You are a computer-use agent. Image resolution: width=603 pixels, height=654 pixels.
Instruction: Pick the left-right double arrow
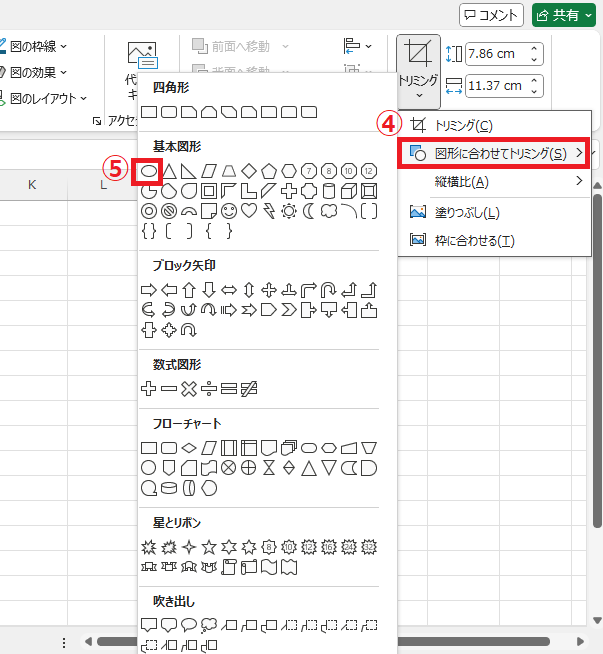tap(229, 289)
